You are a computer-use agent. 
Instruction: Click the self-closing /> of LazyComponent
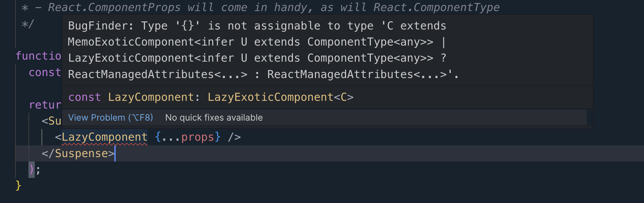pos(234,137)
